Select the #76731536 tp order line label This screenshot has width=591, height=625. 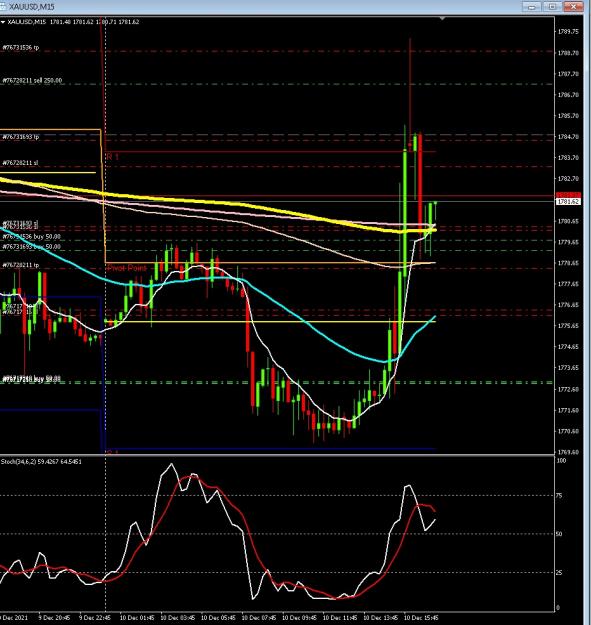click(21, 47)
